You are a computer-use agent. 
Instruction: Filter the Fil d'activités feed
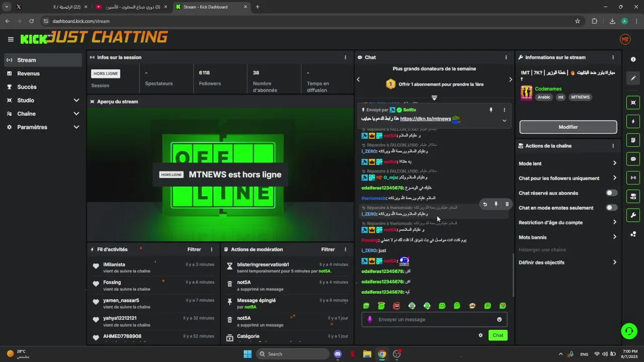click(x=194, y=249)
